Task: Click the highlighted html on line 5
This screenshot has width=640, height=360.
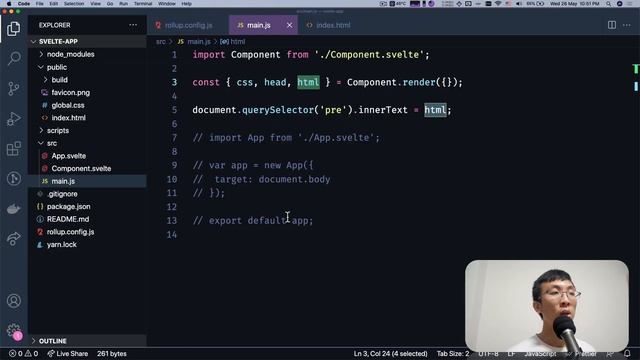Action: pos(435,110)
